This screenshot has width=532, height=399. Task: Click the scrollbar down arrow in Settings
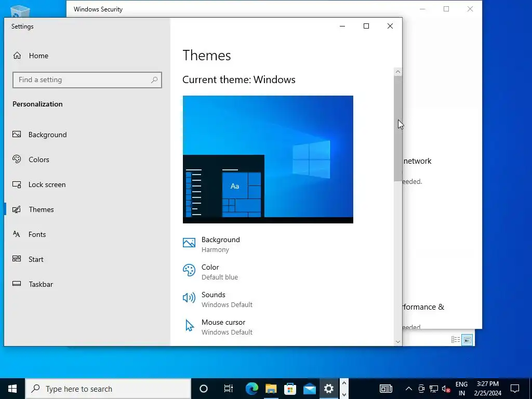click(398, 342)
